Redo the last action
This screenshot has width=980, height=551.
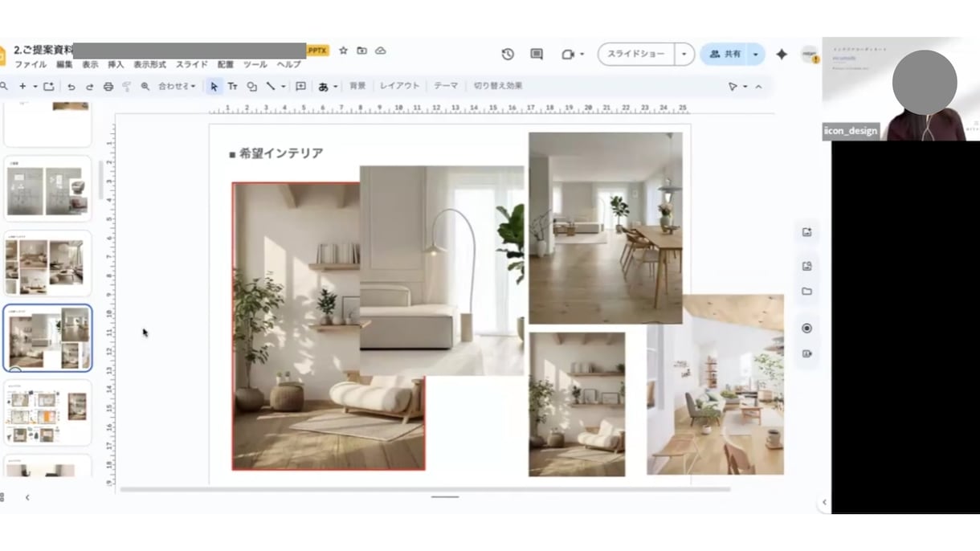click(89, 87)
